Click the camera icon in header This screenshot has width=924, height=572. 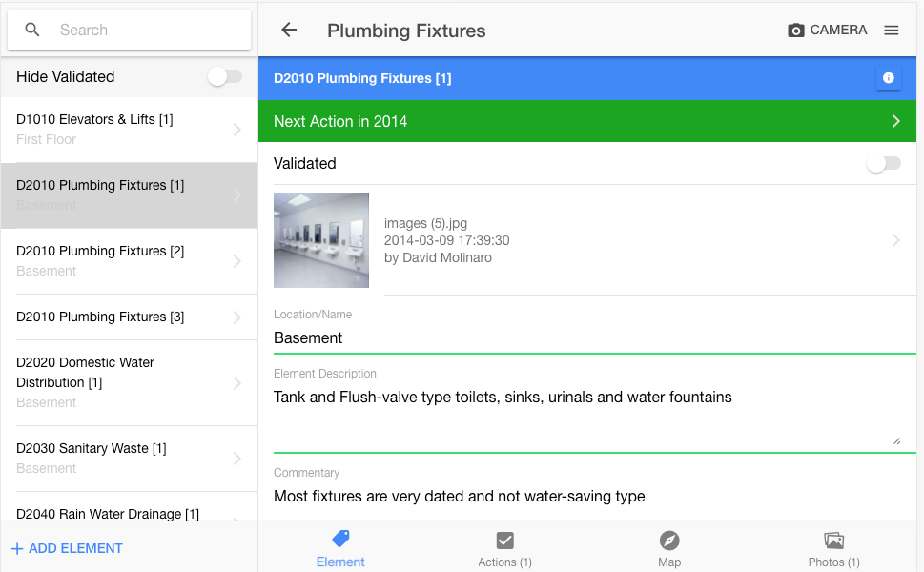796,31
